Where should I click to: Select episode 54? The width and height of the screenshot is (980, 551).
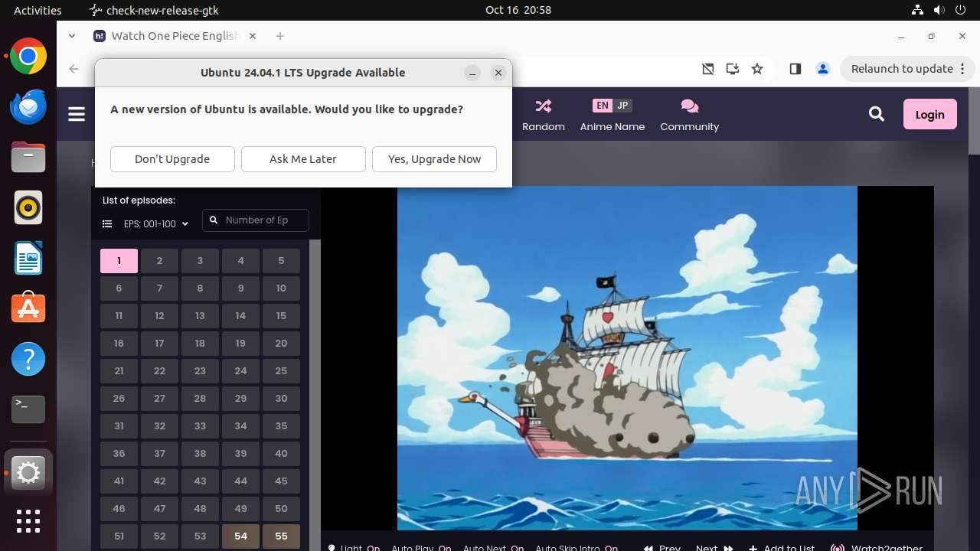click(240, 536)
